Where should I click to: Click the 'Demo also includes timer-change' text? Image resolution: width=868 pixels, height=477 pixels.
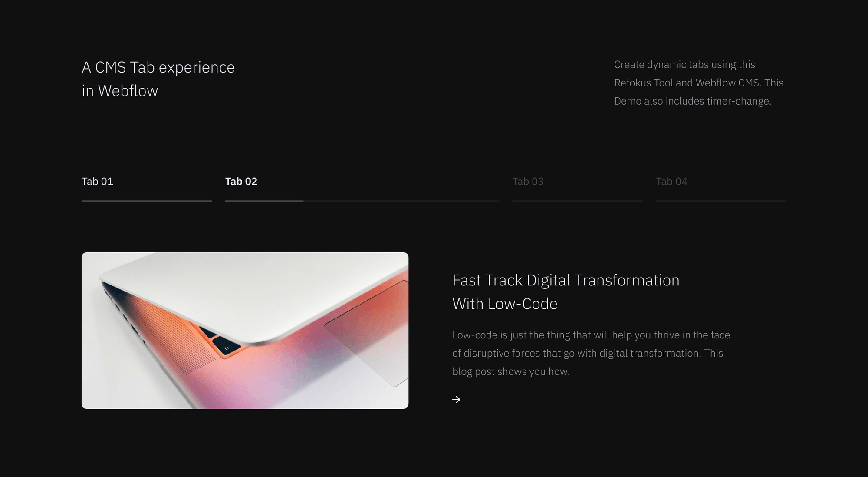coord(692,101)
